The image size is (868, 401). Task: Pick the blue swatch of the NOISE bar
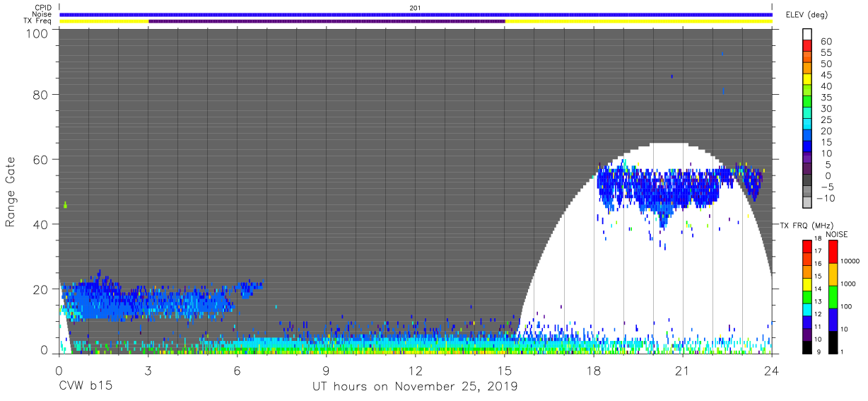tap(833, 320)
